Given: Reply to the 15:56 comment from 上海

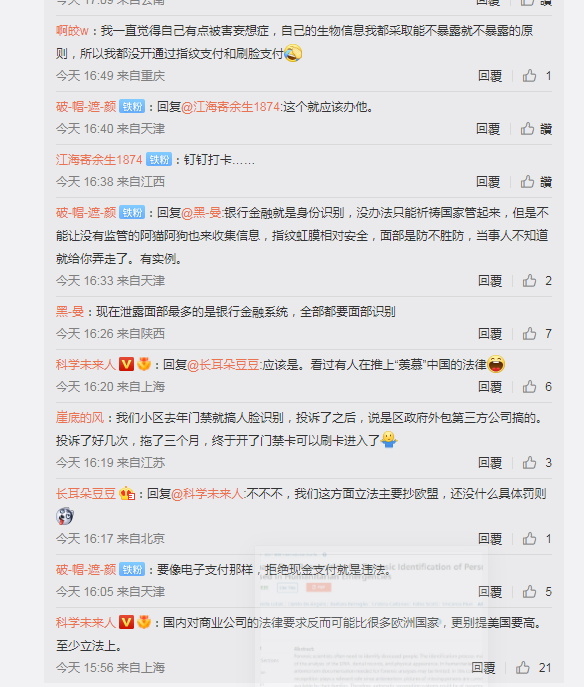Looking at the screenshot, I should coord(483,668).
